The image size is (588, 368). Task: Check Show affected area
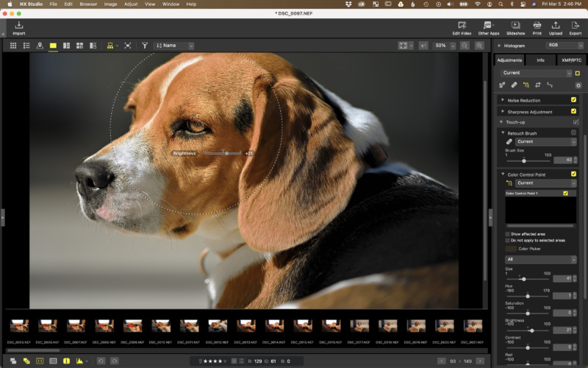pos(507,234)
